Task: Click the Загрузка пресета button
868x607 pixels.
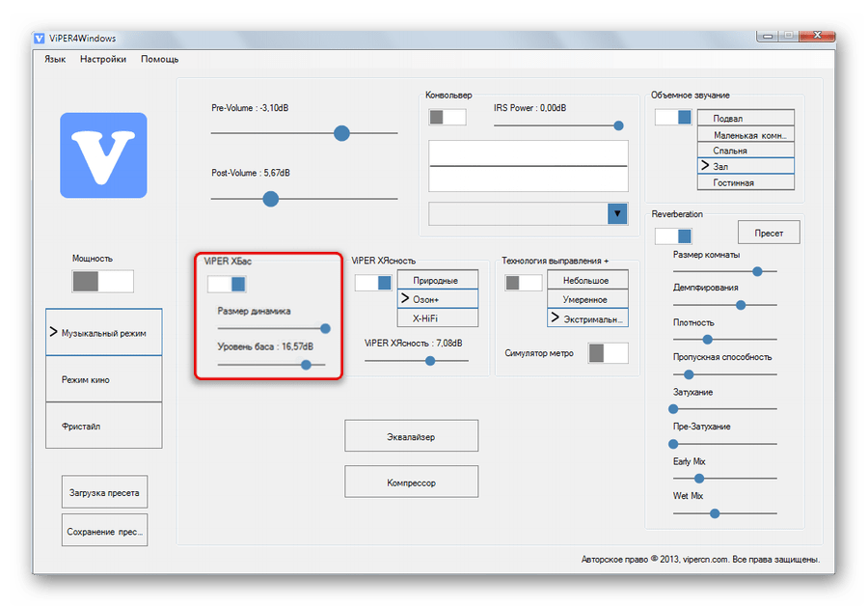Action: (x=104, y=492)
